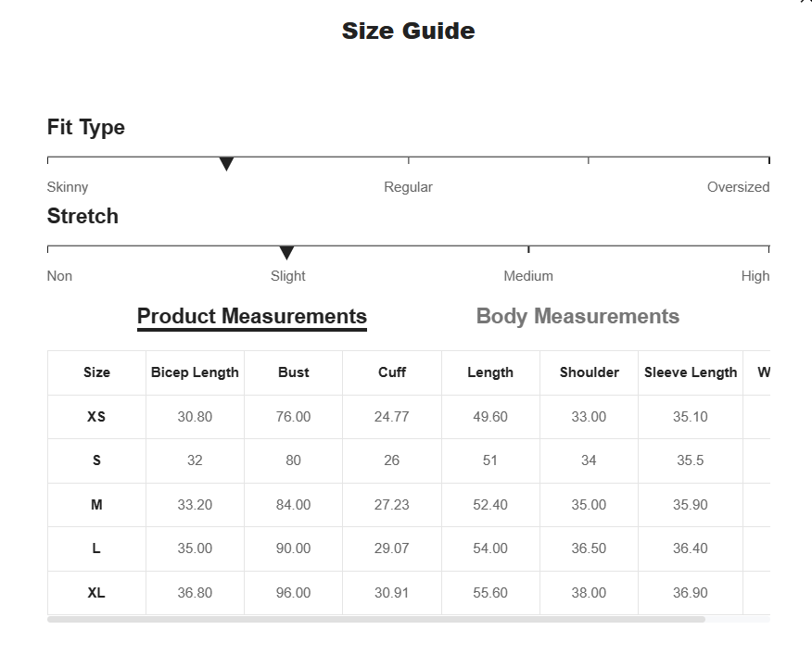Viewport: 812px width, 668px height.
Task: Click the Size column header
Action: pos(96,372)
